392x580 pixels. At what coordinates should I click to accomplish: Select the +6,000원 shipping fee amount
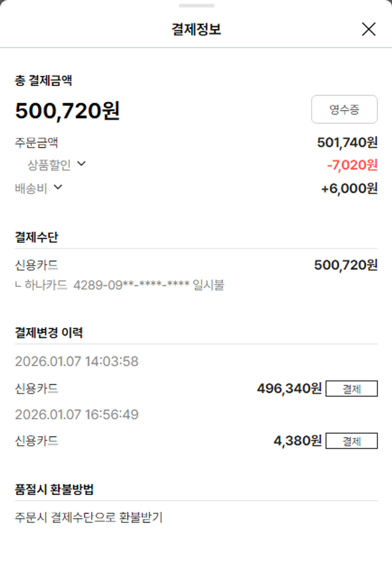pyautogui.click(x=349, y=188)
